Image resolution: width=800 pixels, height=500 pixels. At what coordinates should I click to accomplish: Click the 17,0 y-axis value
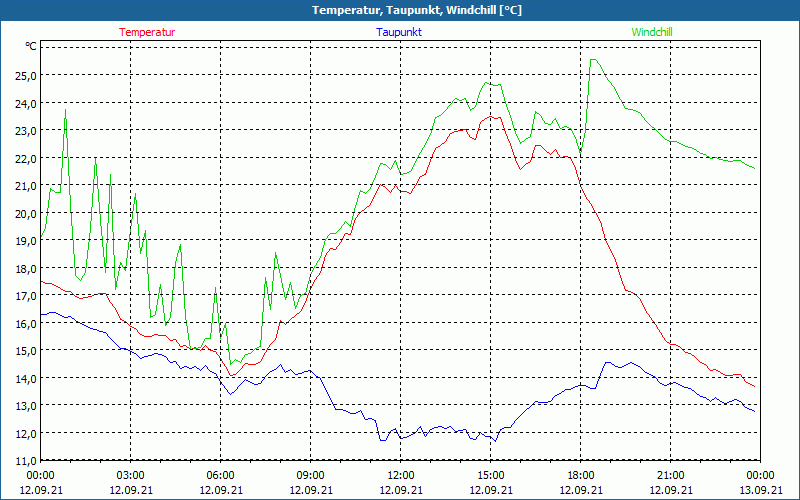coord(26,295)
